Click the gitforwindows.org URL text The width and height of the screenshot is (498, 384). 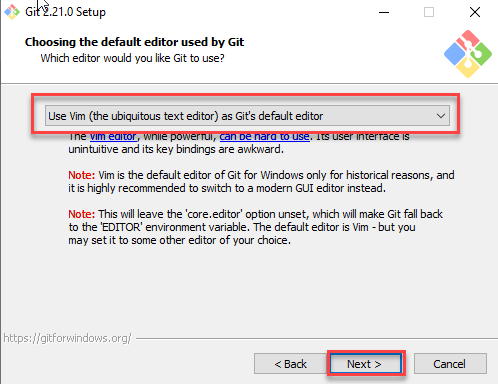click(x=67, y=338)
